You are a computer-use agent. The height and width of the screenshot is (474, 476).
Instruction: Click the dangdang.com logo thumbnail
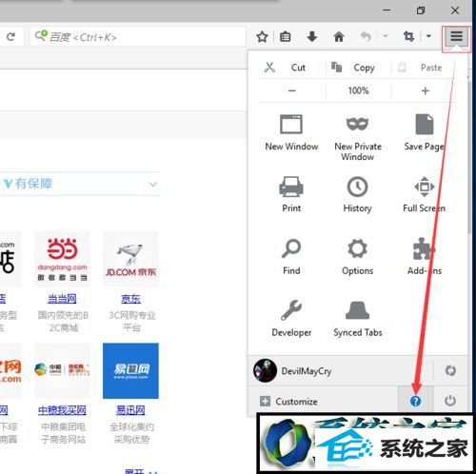[62, 260]
